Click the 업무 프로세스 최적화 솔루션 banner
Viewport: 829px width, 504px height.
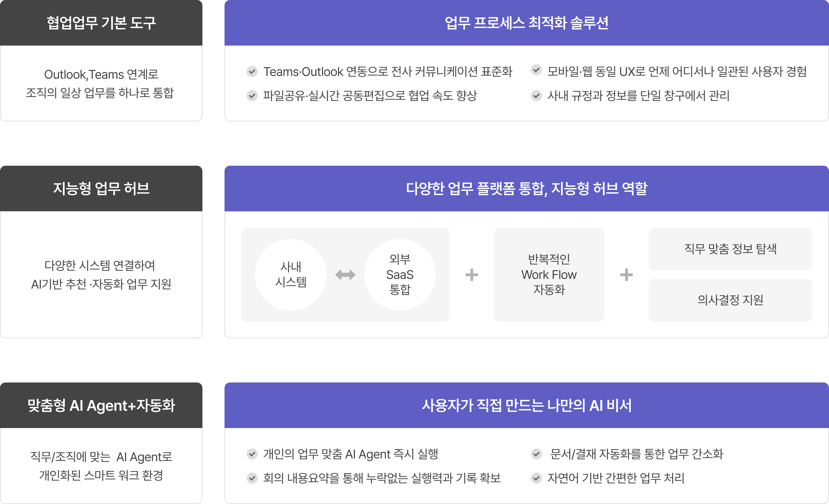(x=527, y=23)
